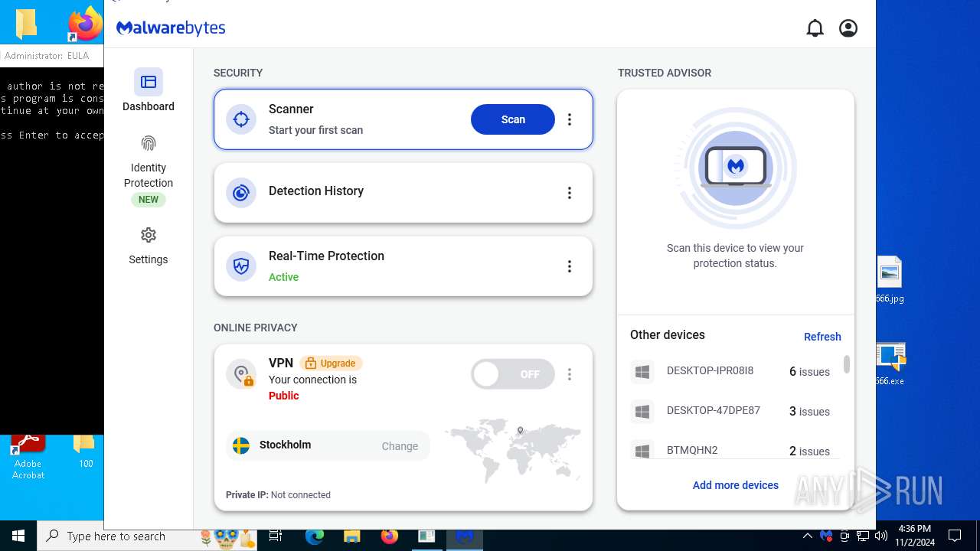Select the Adobe Acrobat desktop shortcut
This screenshot has width=980, height=551.
(28, 458)
